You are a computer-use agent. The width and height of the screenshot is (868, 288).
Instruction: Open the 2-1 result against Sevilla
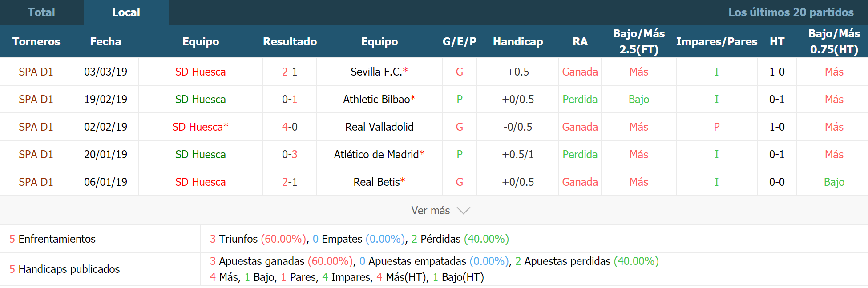290,72
